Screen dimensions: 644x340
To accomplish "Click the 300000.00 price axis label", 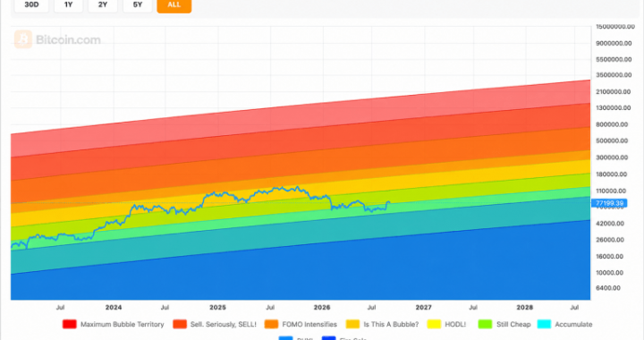I will pyautogui.click(x=612, y=157).
